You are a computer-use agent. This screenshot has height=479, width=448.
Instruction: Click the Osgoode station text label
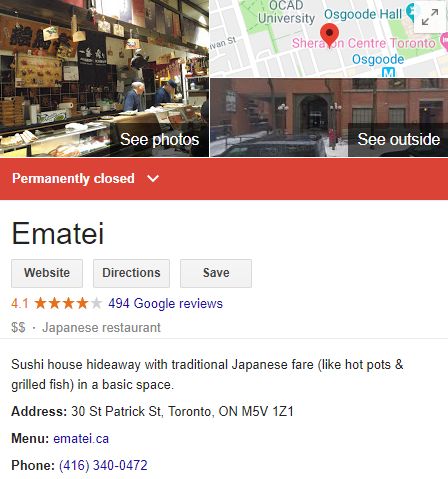[378, 59]
